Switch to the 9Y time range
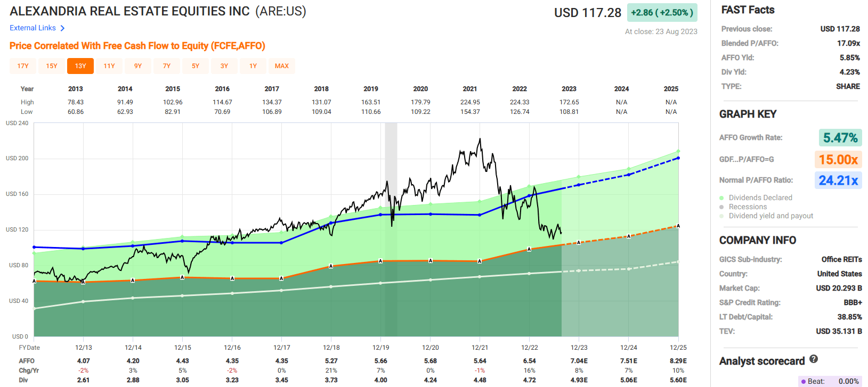Image resolution: width=868 pixels, height=387 pixels. (138, 66)
